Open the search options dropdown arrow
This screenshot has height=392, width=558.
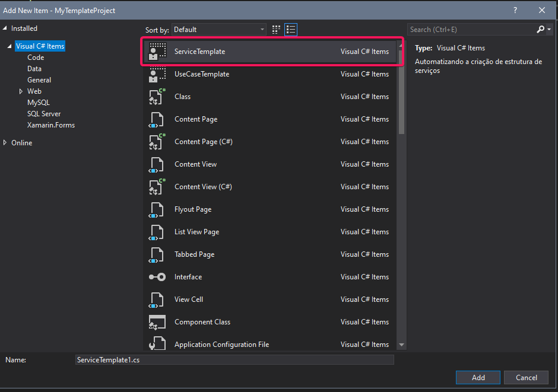(549, 30)
